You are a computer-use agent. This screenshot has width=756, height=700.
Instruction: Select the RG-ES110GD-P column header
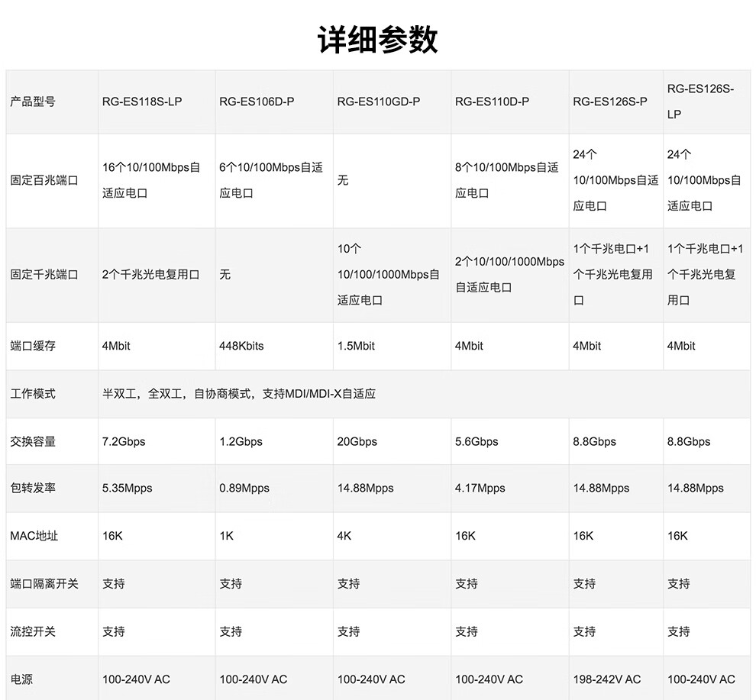(379, 102)
